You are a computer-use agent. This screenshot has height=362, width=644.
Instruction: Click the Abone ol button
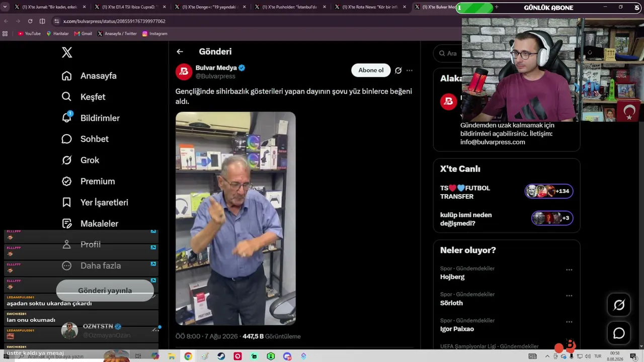371,70
